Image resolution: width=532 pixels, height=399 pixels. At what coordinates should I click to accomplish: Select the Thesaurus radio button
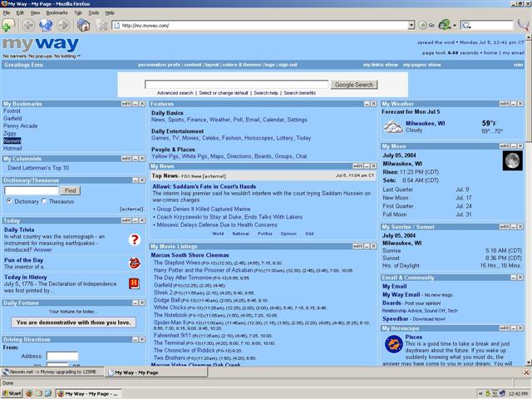(44, 201)
